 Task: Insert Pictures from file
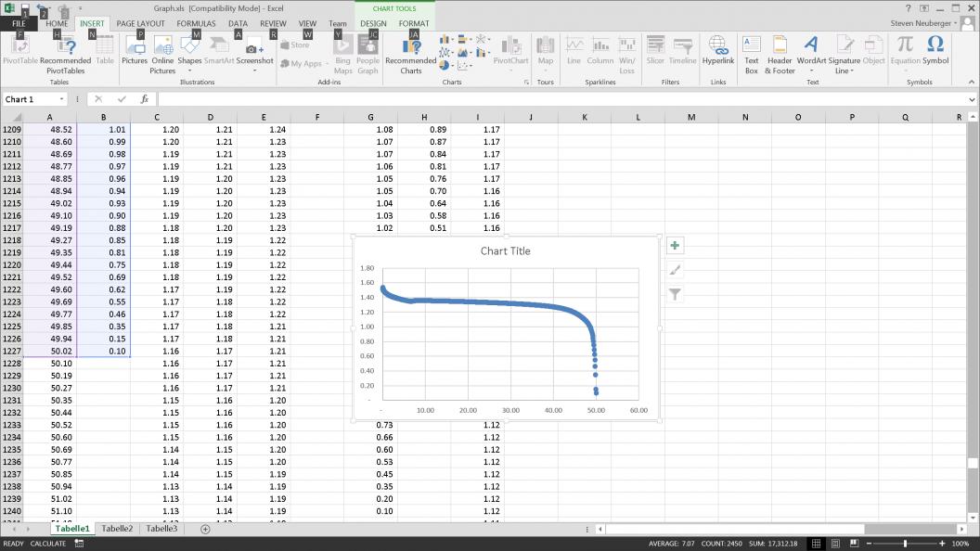135,51
